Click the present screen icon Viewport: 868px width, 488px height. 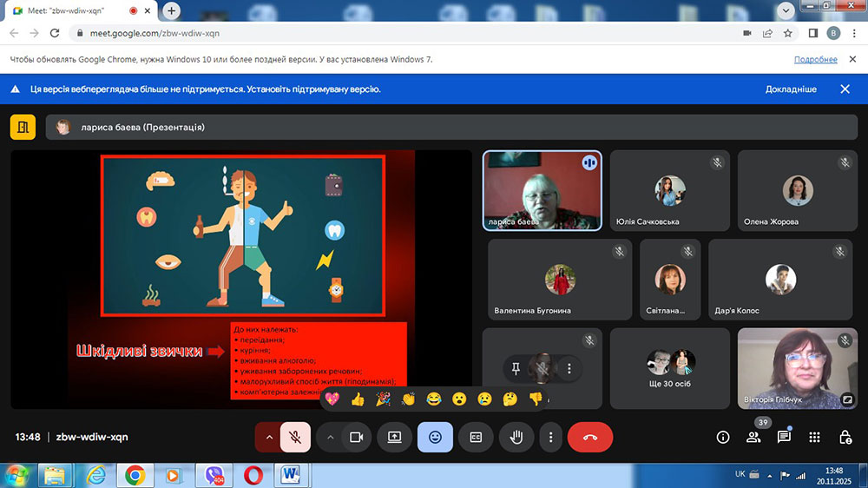pyautogui.click(x=394, y=438)
